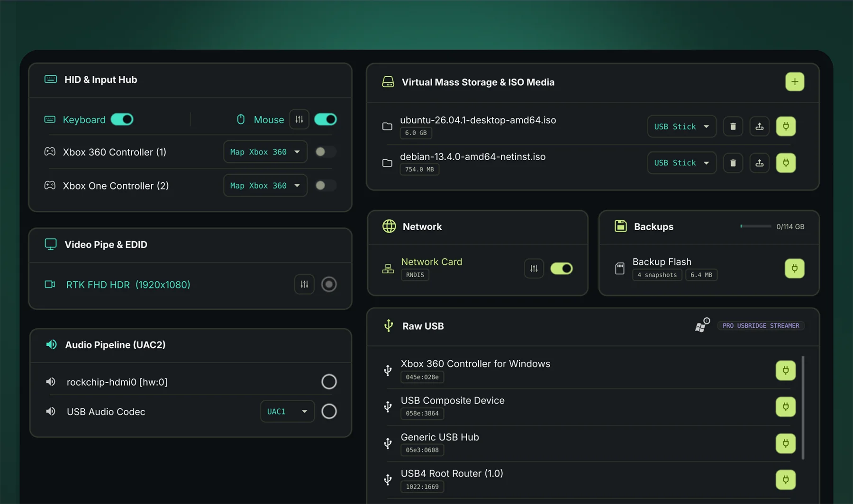
Task: Plug in the debian-13.4.0 netinst ISO
Action: tap(786, 163)
